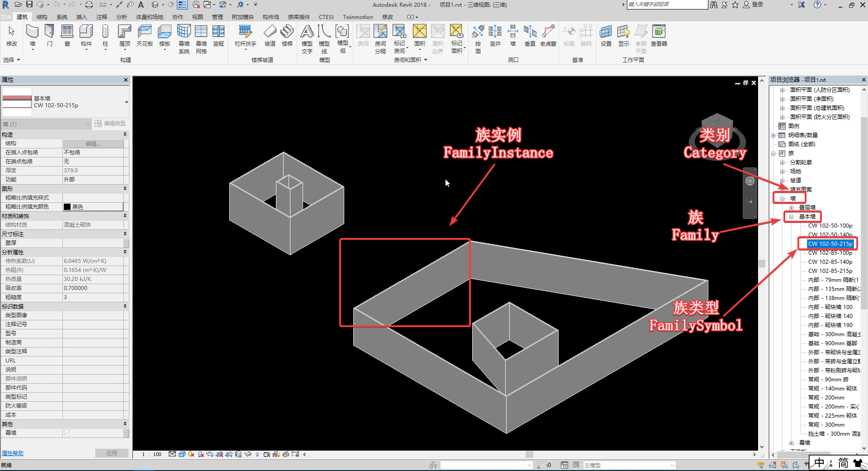Select the Wall tool in ribbon

32,36
